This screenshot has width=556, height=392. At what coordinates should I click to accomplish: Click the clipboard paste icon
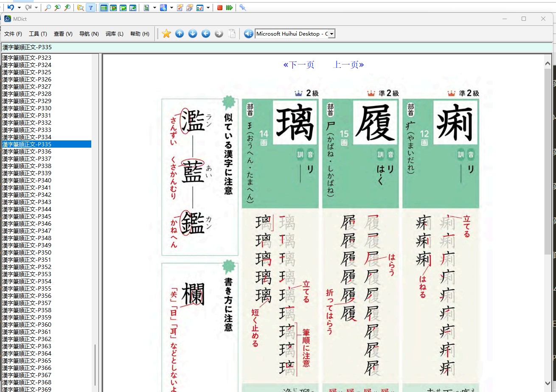pyautogui.click(x=232, y=34)
